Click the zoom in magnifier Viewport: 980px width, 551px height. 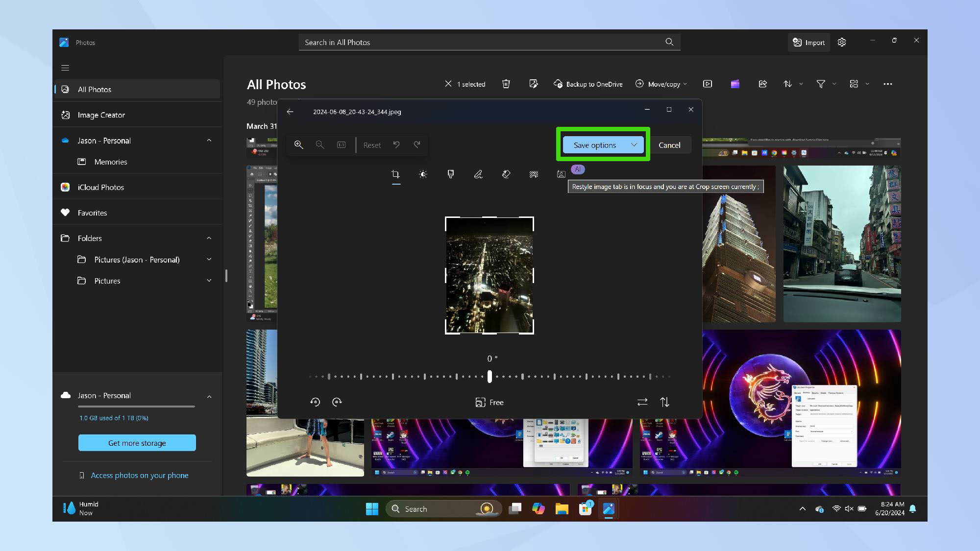click(x=298, y=145)
